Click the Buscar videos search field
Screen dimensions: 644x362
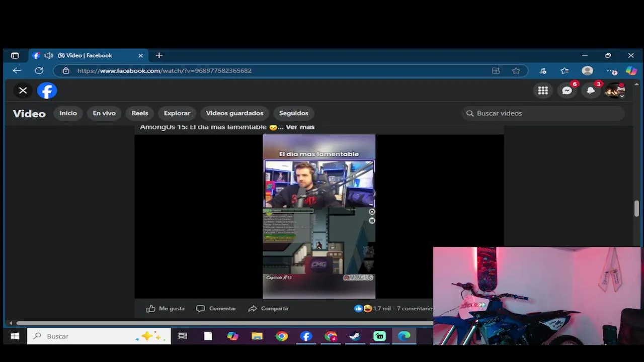(x=543, y=113)
